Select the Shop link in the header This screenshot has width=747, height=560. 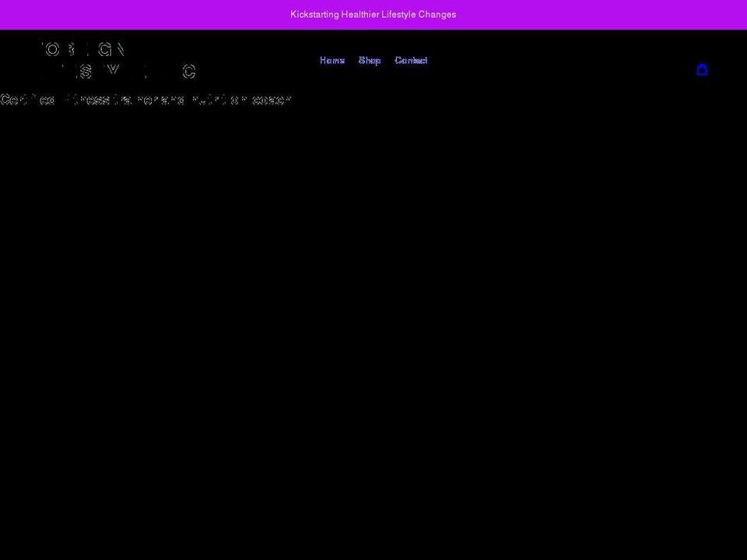click(x=370, y=60)
